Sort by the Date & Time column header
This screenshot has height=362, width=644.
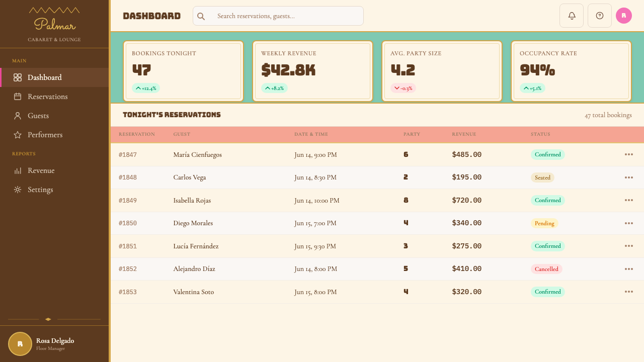pos(311,134)
